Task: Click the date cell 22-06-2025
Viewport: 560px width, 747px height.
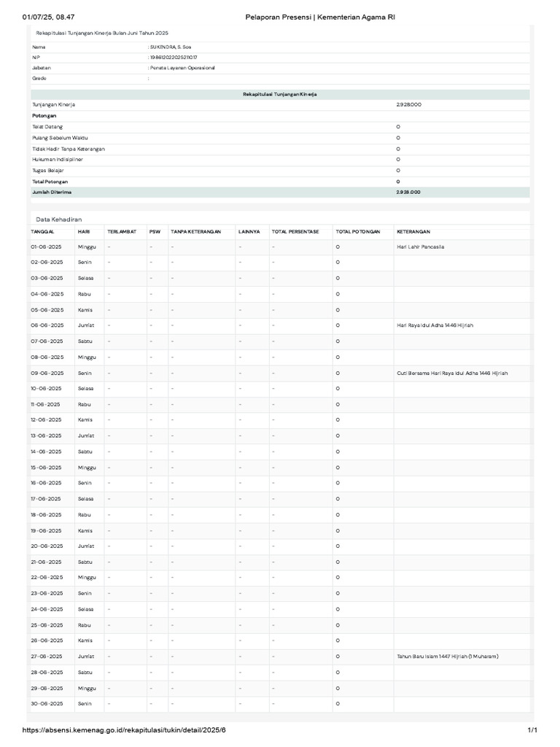Action: tap(47, 578)
